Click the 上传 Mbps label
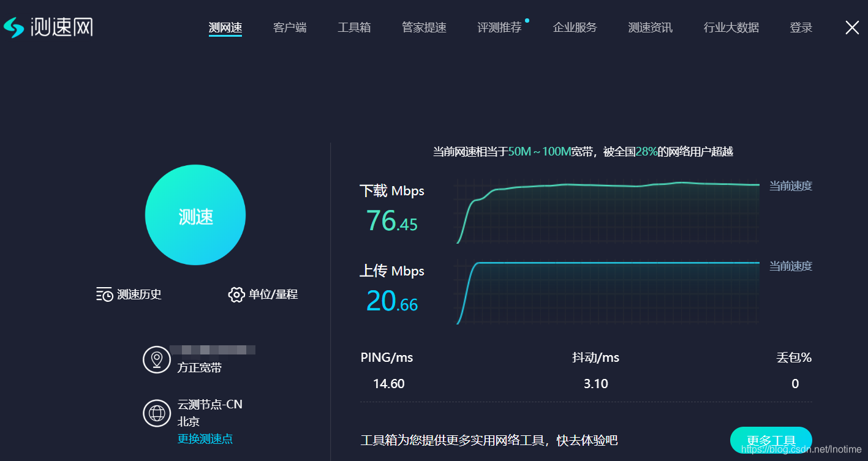 392,271
